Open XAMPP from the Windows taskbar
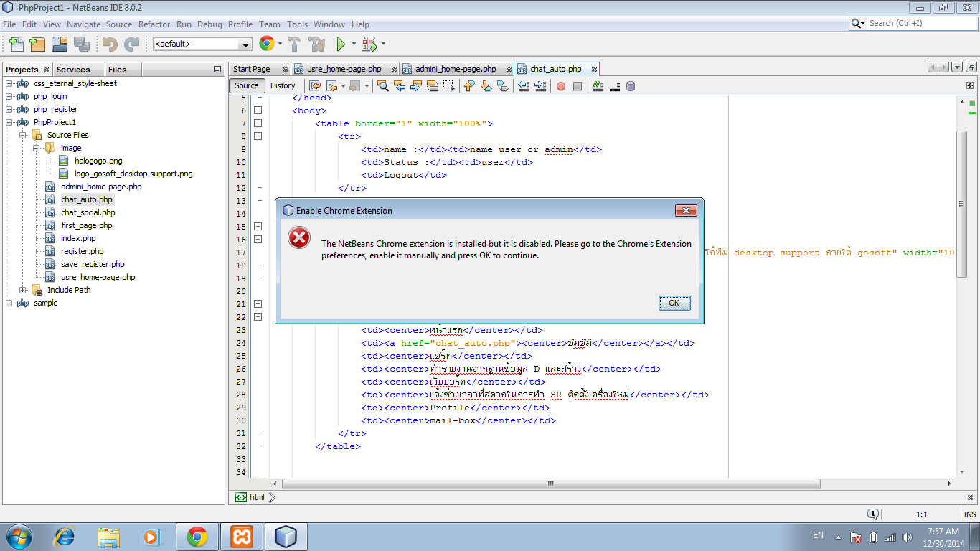980x551 pixels. (x=242, y=536)
